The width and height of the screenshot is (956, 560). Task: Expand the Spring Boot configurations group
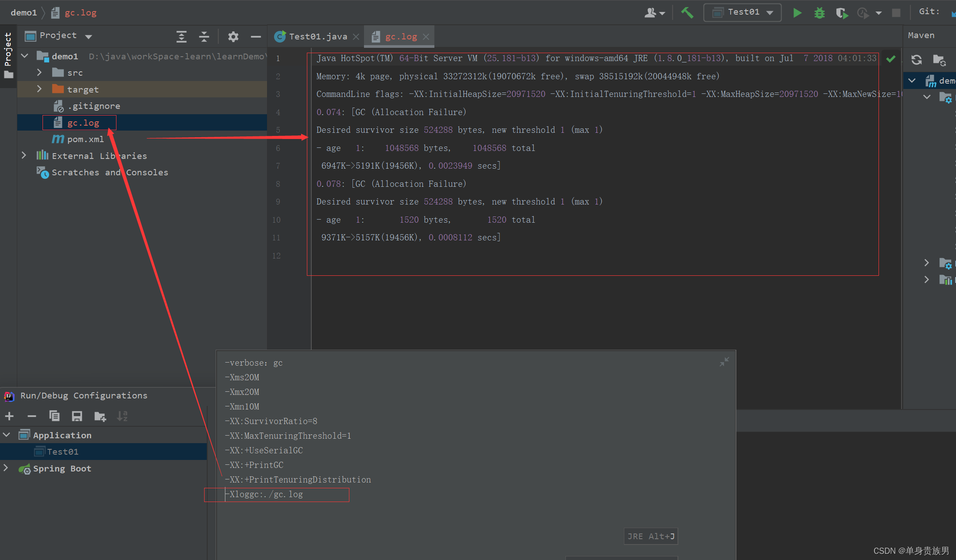point(6,468)
